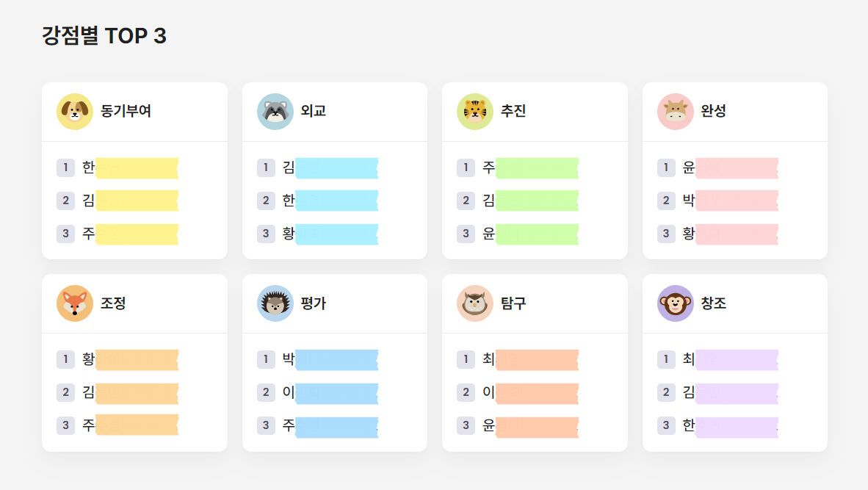This screenshot has width=868, height=490.
Task: Select the third-ranked 주 entry in 조정
Action: 130,425
